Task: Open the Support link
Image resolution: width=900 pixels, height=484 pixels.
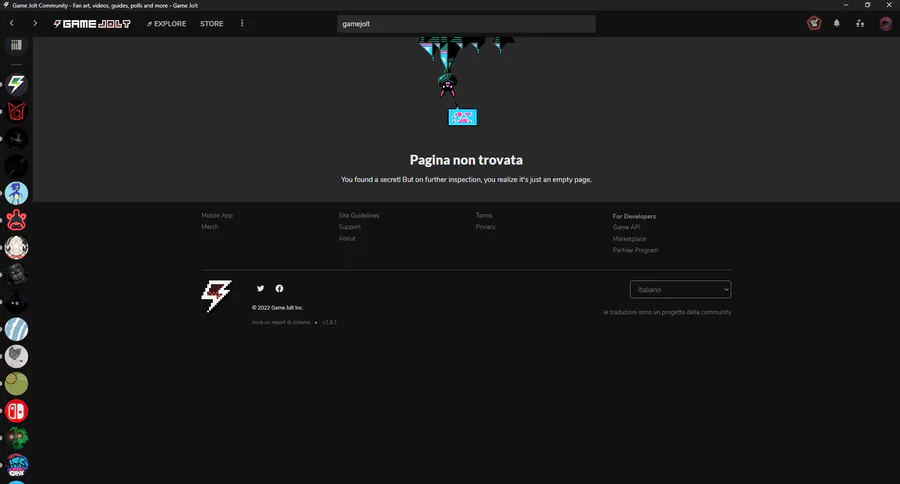Action: pyautogui.click(x=350, y=227)
